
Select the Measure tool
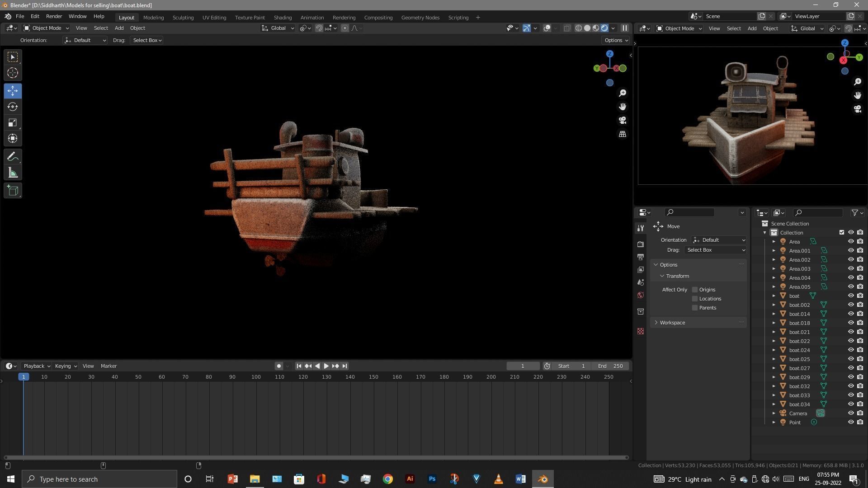tap(13, 173)
